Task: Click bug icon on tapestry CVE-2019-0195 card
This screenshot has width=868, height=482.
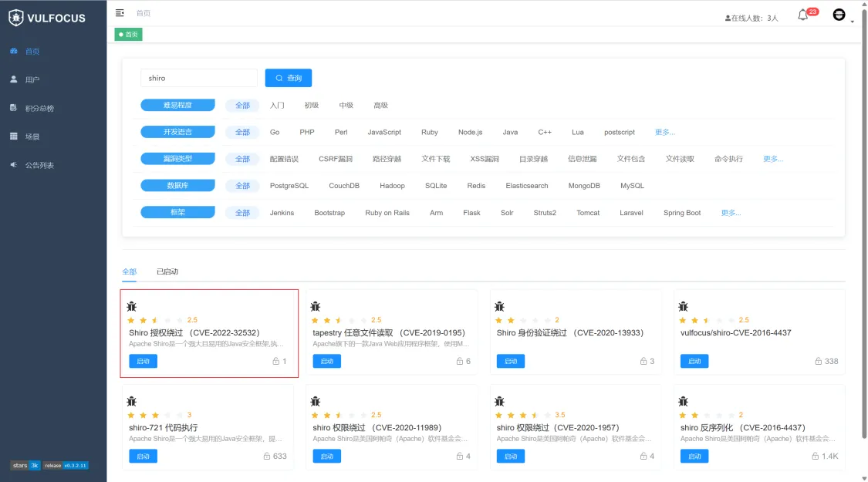Action: pyautogui.click(x=316, y=306)
